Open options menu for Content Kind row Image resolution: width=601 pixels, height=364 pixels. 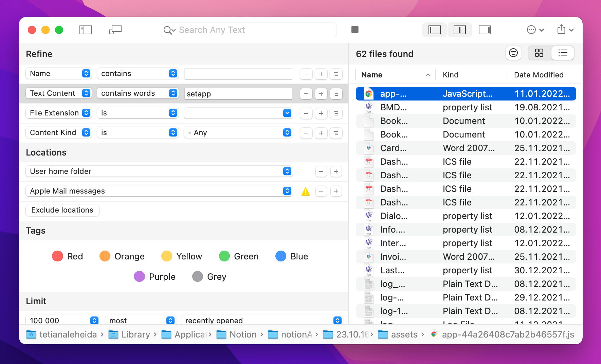coord(336,133)
